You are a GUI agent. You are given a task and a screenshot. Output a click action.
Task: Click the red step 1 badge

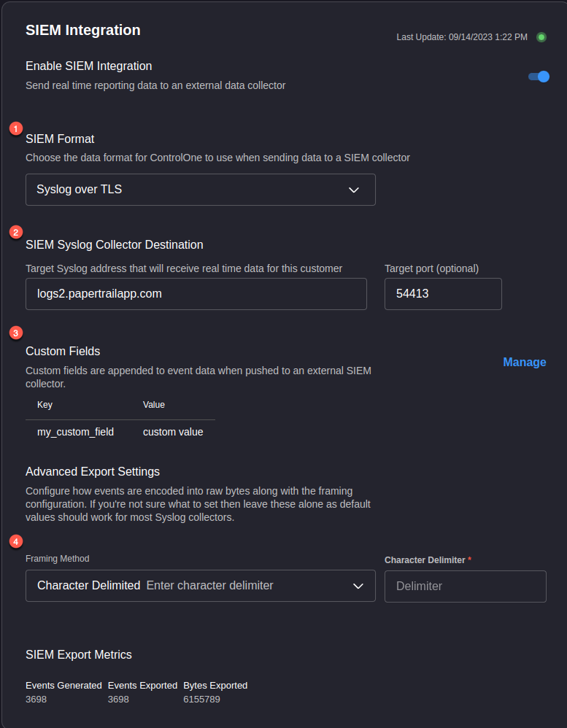tap(16, 128)
